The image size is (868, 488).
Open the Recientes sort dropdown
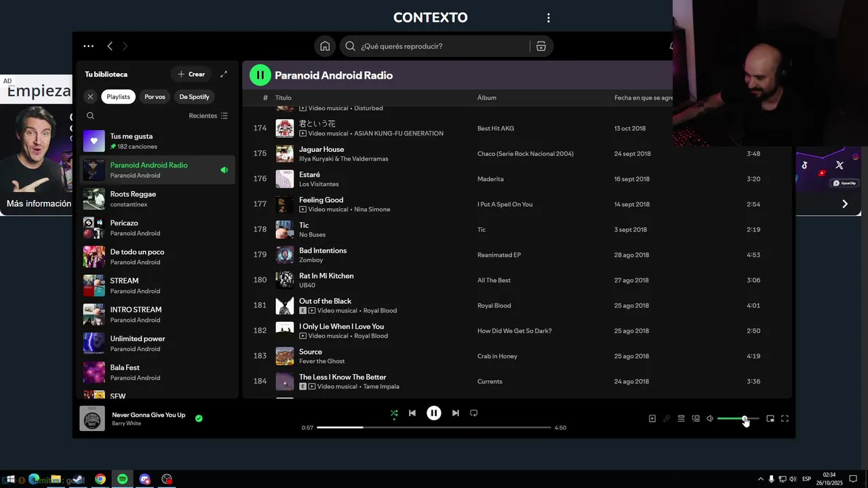[x=208, y=116]
